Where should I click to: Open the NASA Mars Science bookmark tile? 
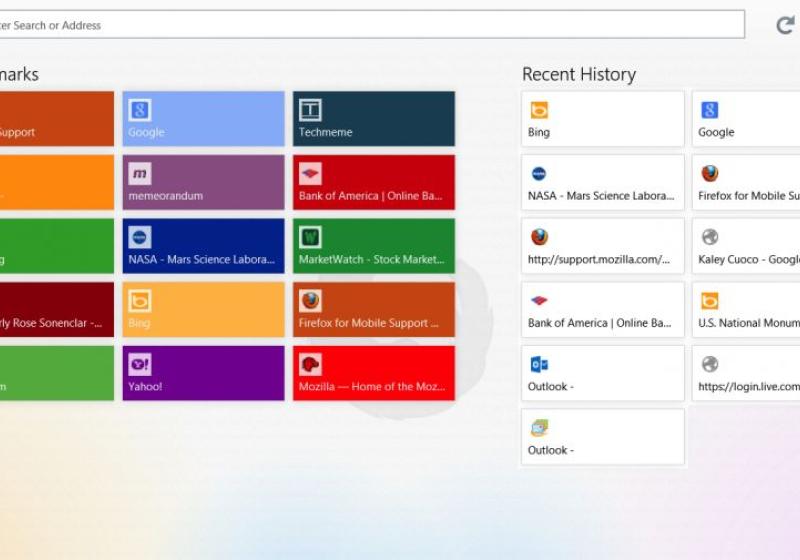click(x=203, y=246)
